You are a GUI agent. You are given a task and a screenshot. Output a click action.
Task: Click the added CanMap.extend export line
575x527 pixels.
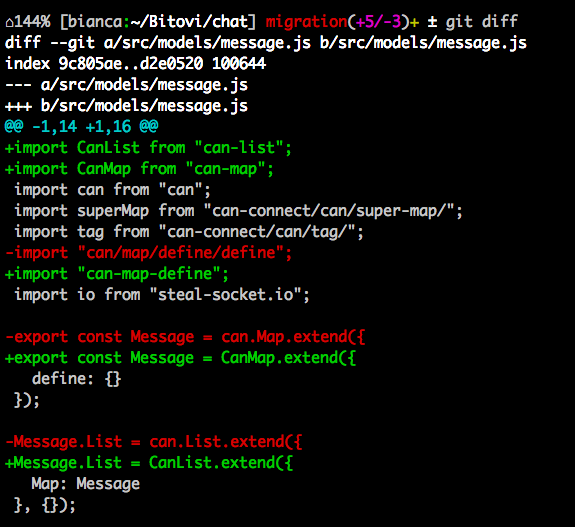[180, 358]
